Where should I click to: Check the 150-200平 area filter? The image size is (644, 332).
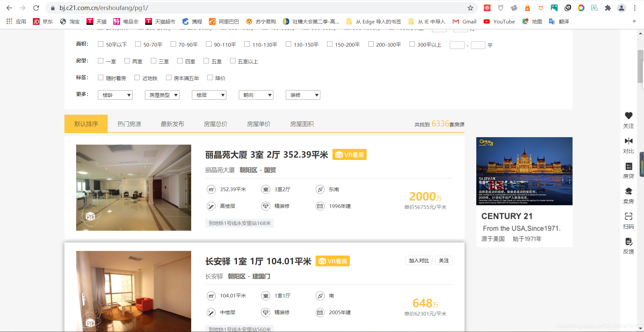pos(330,44)
